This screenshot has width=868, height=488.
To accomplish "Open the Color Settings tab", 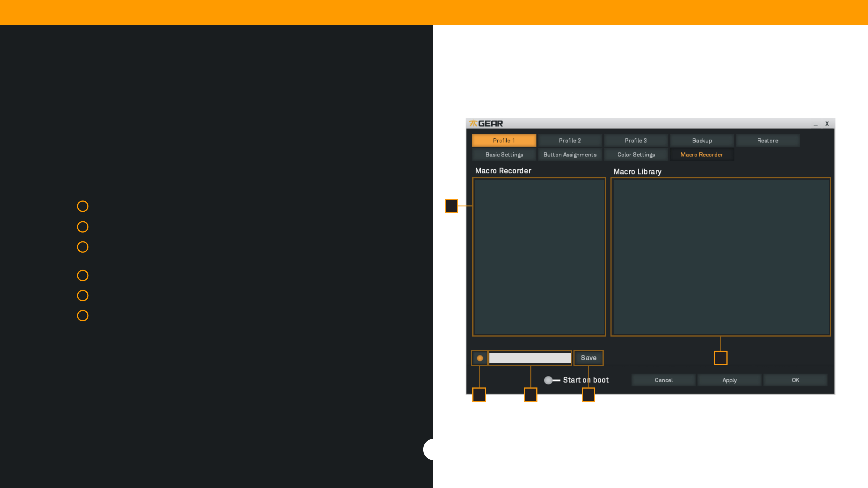I will click(x=636, y=155).
